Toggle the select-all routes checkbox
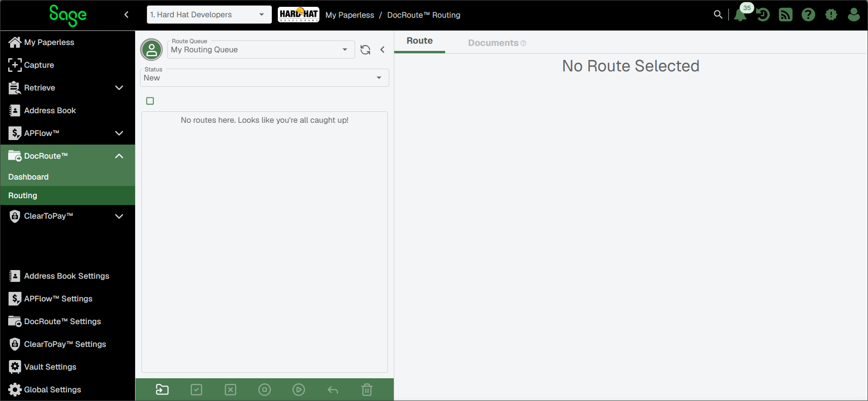This screenshot has height=401, width=868. 150,101
